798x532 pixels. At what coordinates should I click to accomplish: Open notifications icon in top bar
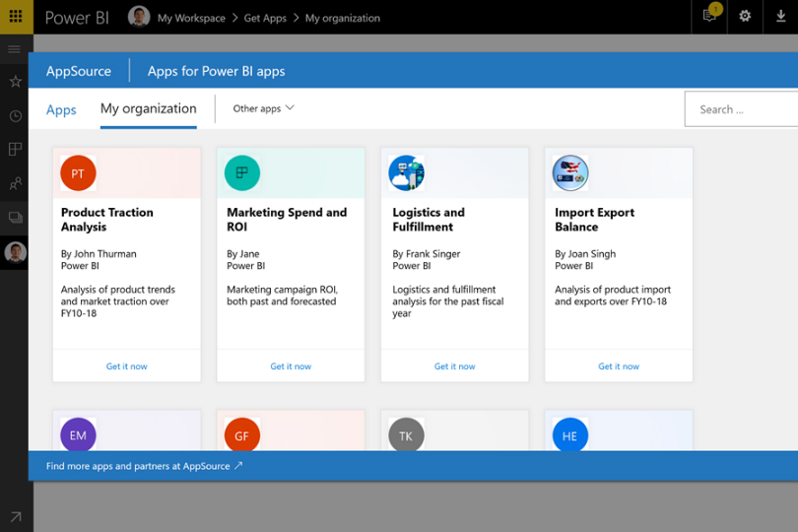(x=709, y=16)
